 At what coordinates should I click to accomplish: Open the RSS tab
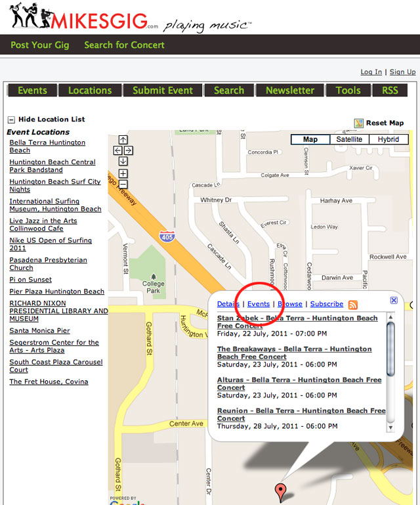[x=390, y=91]
